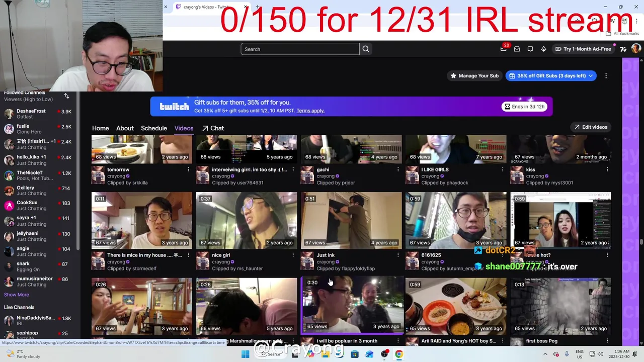Click Try 1-Month Ad-Free button

583,49
